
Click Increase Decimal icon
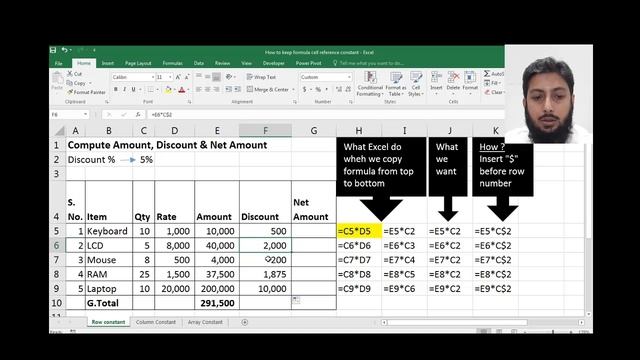(339, 89)
